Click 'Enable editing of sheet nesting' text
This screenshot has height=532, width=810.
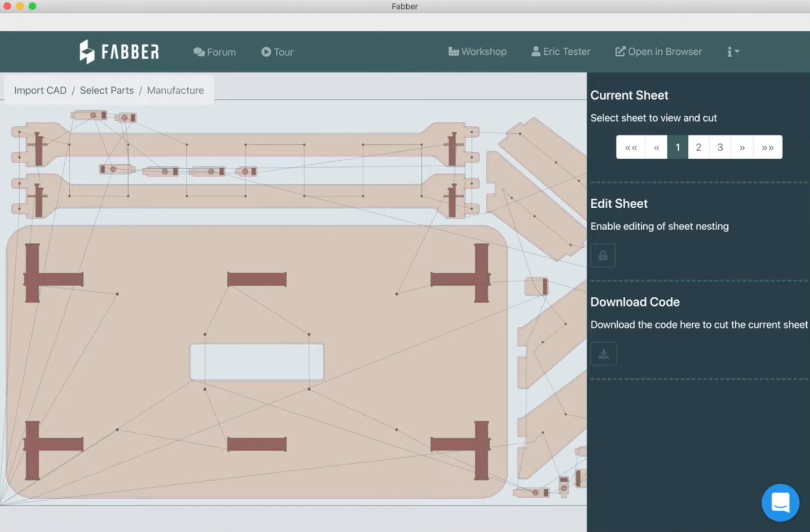[x=659, y=226]
